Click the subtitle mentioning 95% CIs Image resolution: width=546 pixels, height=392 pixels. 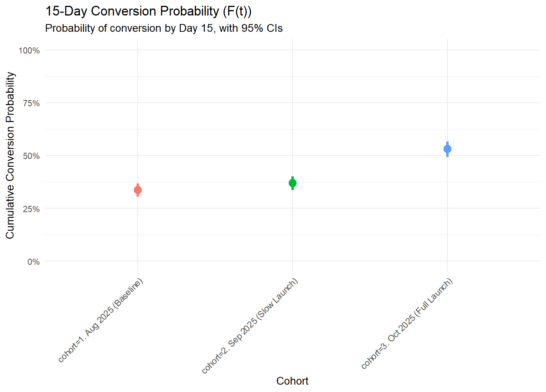pos(164,28)
